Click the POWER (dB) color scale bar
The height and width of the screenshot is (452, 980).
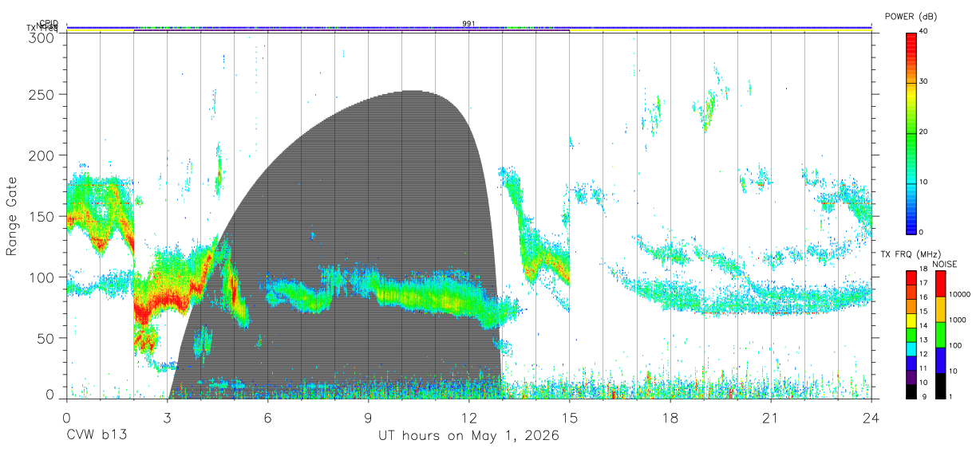click(x=911, y=132)
